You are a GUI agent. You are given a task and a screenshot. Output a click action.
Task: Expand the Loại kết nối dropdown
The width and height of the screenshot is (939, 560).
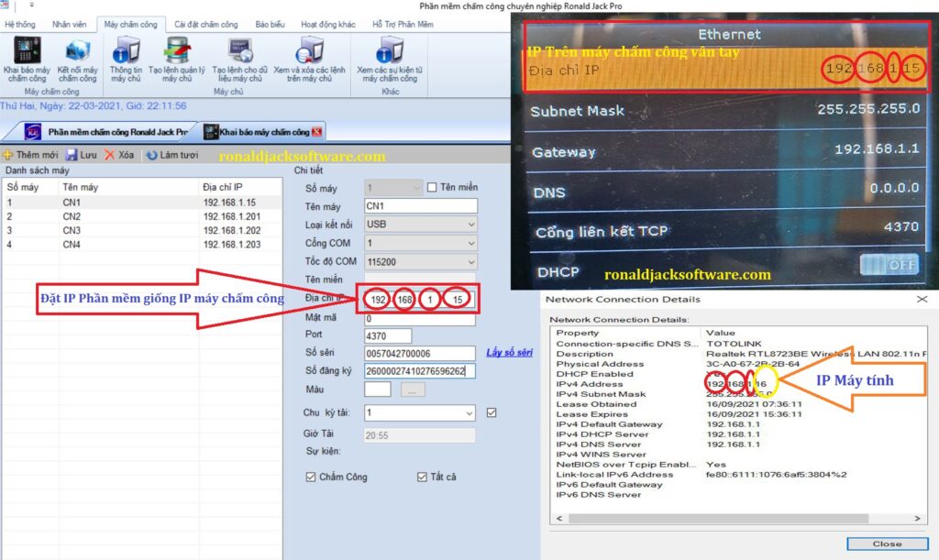(470, 225)
